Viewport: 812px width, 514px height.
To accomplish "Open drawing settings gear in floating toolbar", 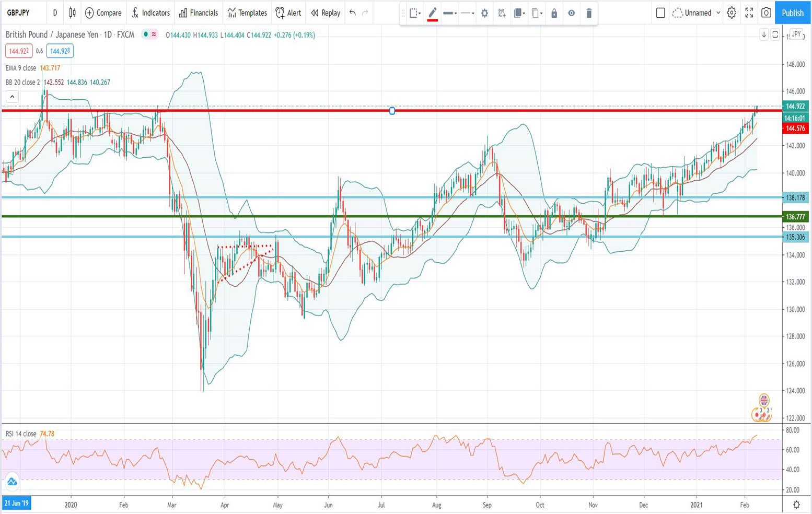I will click(x=484, y=13).
